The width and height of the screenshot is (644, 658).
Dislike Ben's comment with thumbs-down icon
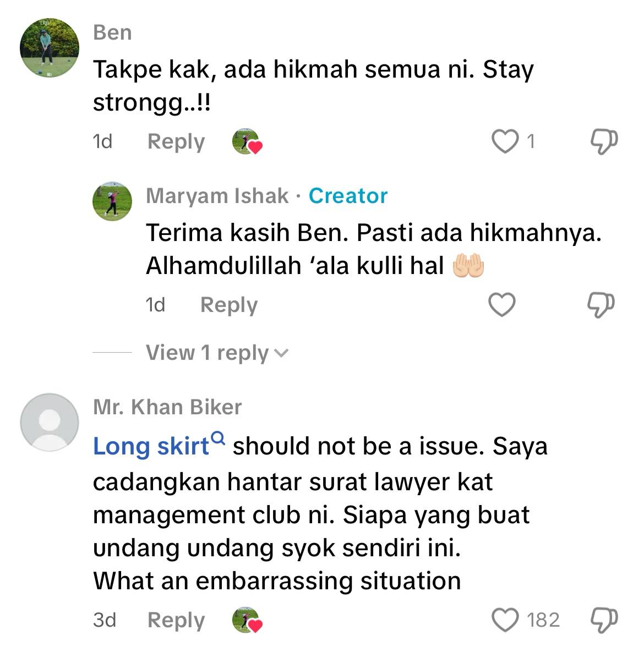(604, 141)
